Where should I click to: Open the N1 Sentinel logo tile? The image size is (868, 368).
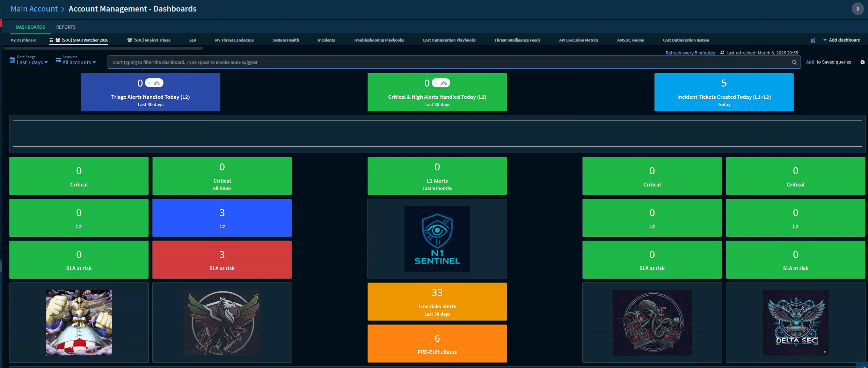(437, 239)
